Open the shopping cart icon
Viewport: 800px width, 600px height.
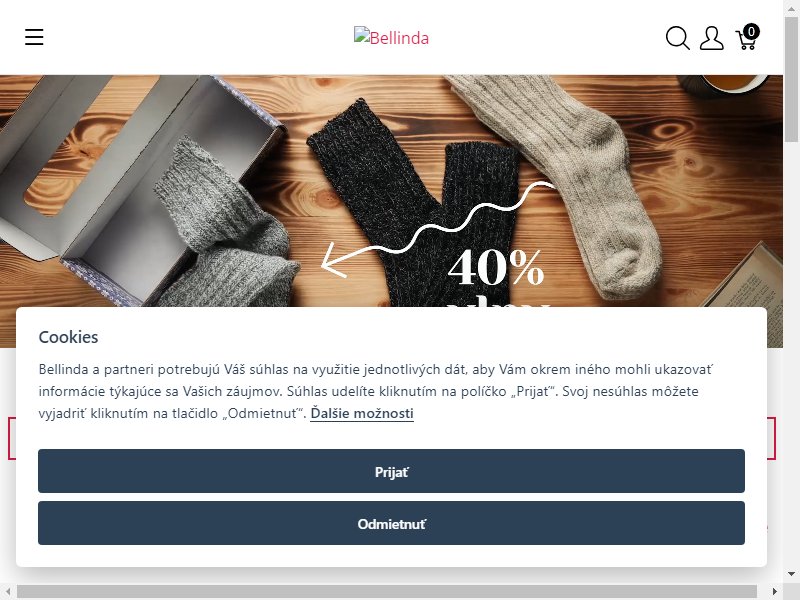tap(745, 40)
